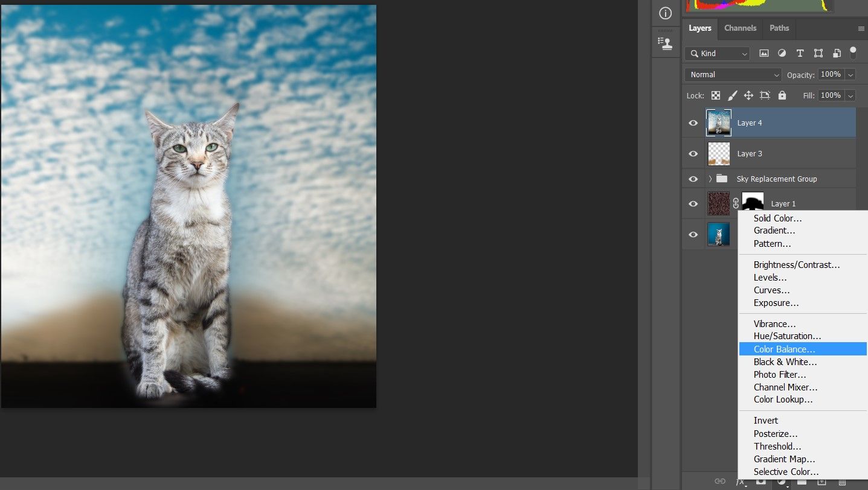Image resolution: width=868 pixels, height=490 pixels.
Task: Click the adjustment layer icon
Action: (782, 482)
